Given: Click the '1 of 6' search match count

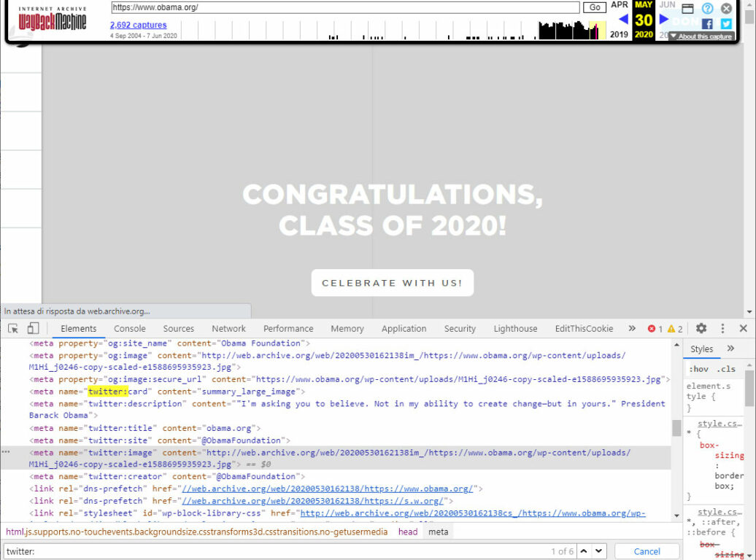Looking at the screenshot, I should pyautogui.click(x=562, y=551).
